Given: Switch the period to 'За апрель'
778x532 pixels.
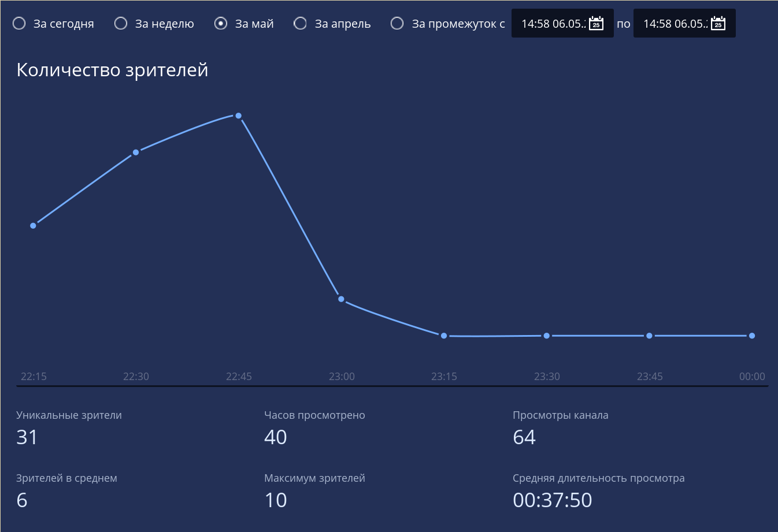Looking at the screenshot, I should pyautogui.click(x=301, y=24).
